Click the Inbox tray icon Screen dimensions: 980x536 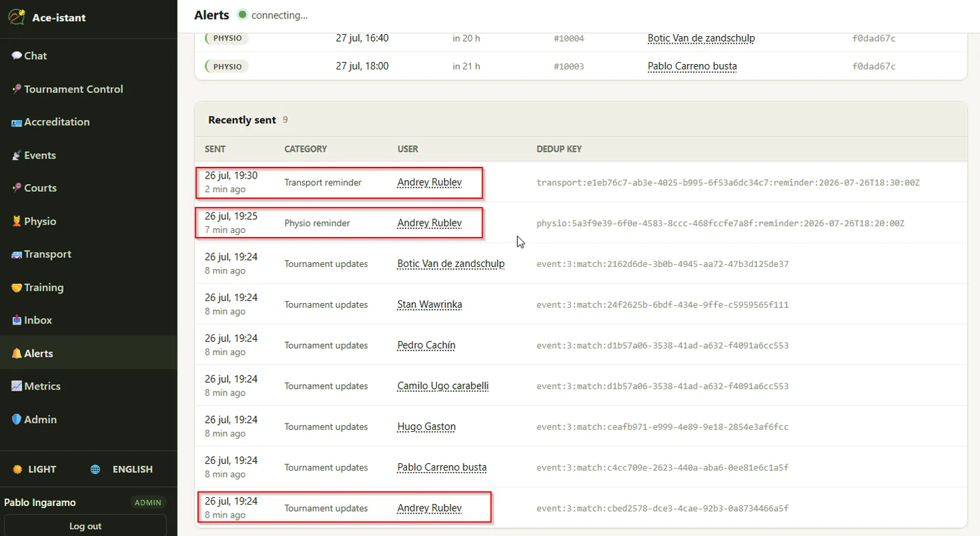coord(16,320)
